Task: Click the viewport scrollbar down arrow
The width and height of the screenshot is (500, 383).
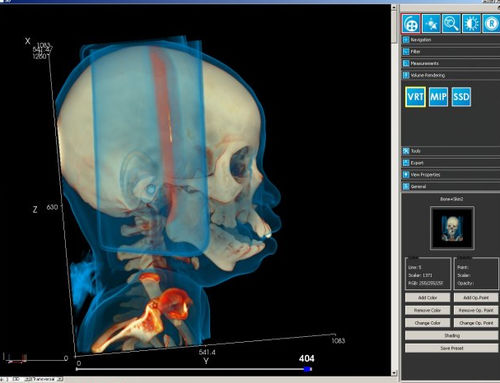Action: tap(394, 373)
